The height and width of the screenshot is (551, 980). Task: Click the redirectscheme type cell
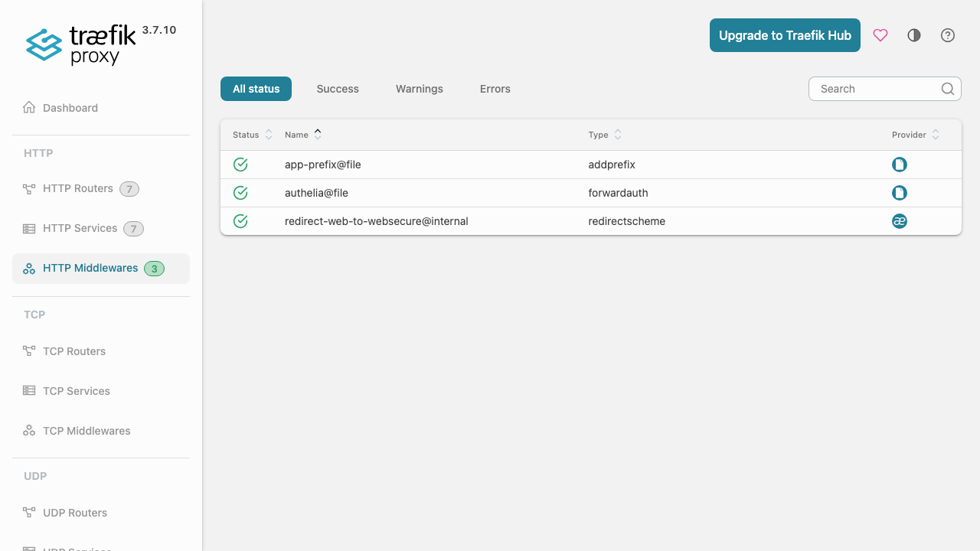[626, 221]
